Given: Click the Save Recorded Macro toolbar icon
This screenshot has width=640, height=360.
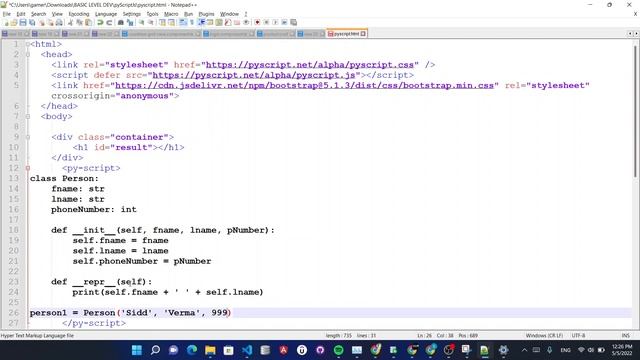Looking at the screenshot, I should click(x=293, y=22).
